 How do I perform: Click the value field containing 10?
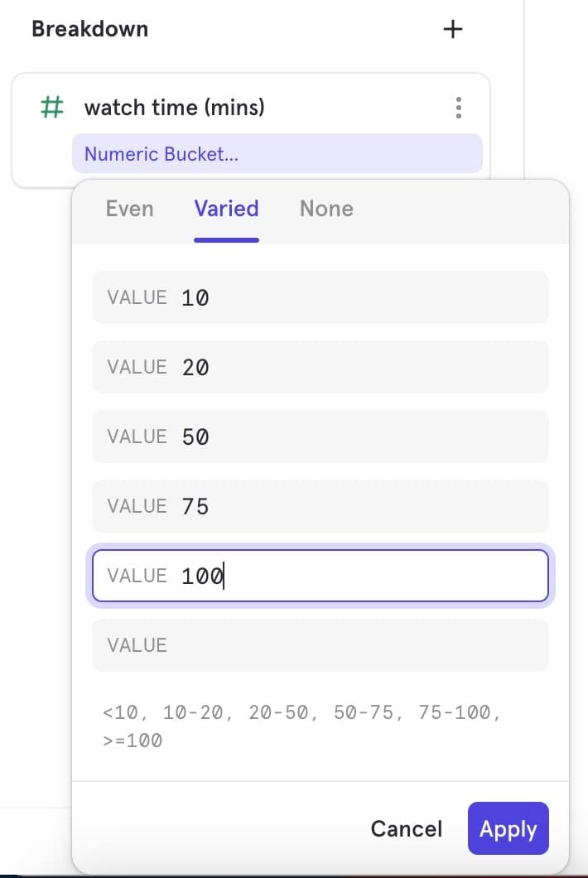pos(320,297)
